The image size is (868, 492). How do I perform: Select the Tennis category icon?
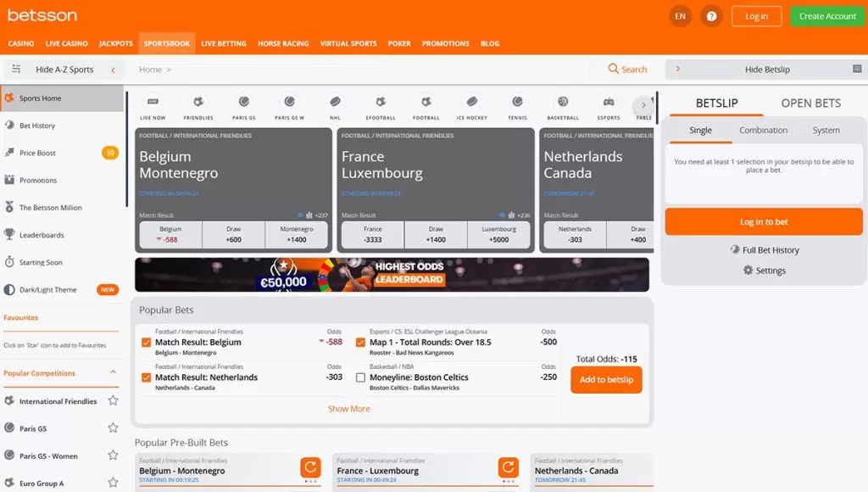click(x=517, y=102)
